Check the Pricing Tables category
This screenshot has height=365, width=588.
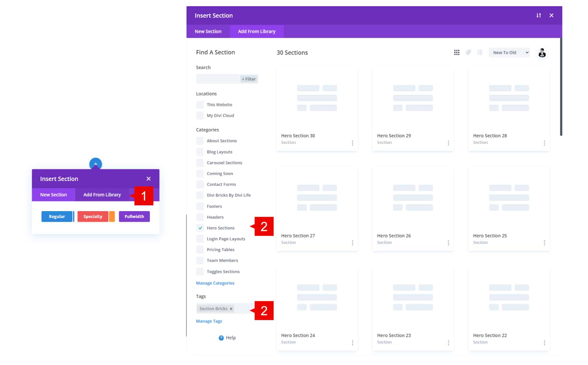pos(200,250)
